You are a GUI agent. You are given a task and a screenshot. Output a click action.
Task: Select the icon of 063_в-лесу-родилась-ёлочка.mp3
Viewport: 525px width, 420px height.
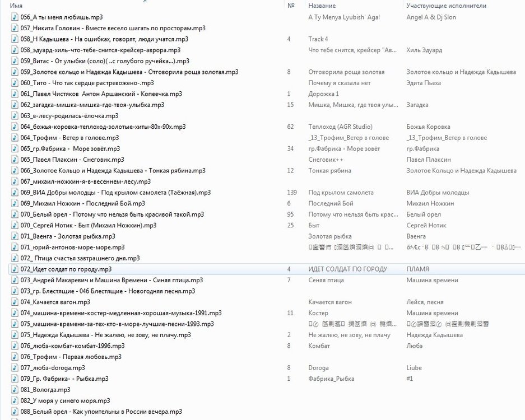pos(15,116)
